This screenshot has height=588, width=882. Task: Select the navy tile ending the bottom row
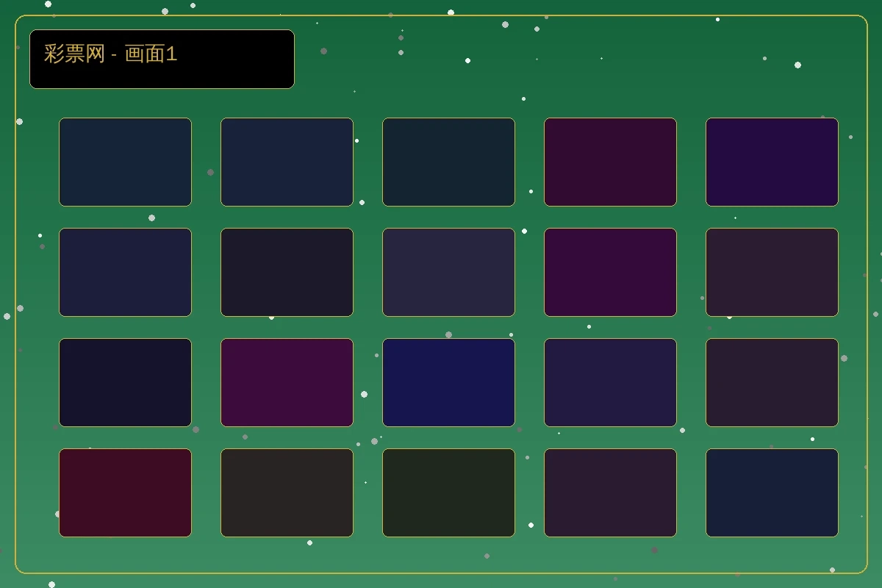[772, 492]
